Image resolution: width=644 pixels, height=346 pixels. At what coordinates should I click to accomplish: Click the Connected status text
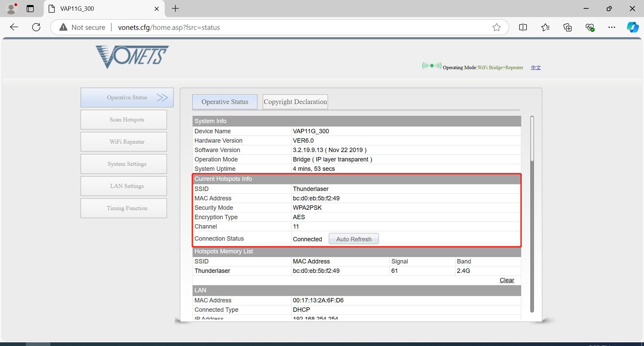click(308, 239)
